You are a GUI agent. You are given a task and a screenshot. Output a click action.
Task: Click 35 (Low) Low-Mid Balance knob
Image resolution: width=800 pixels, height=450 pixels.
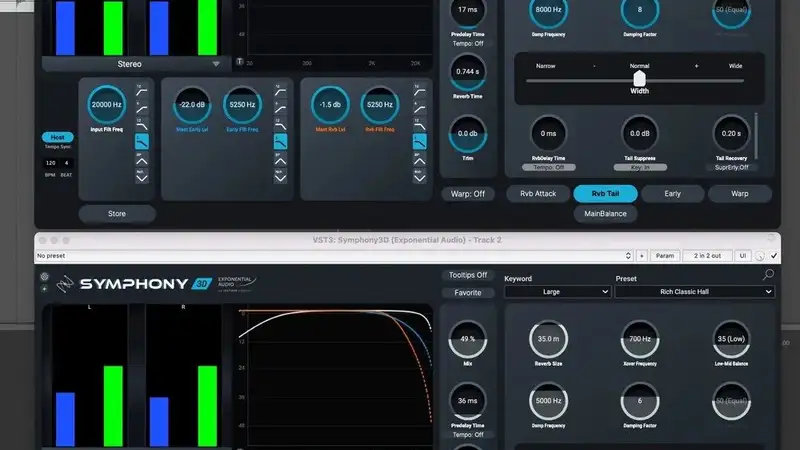(731, 339)
